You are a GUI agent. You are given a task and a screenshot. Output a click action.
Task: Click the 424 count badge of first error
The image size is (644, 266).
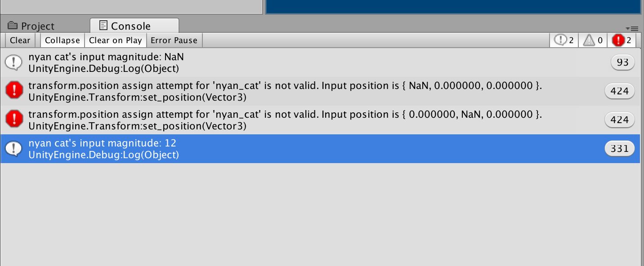[619, 91]
